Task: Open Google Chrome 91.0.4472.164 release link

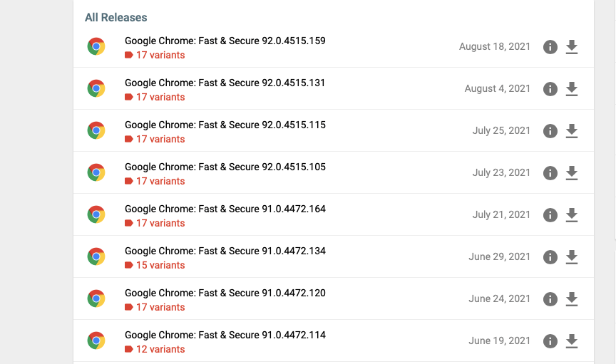Action: (x=225, y=209)
